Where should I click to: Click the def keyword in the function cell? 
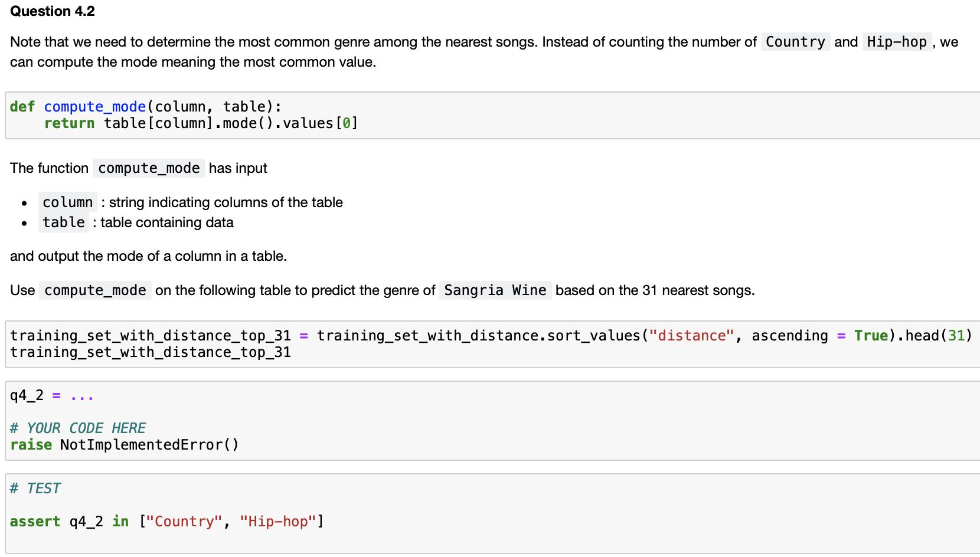(x=22, y=107)
